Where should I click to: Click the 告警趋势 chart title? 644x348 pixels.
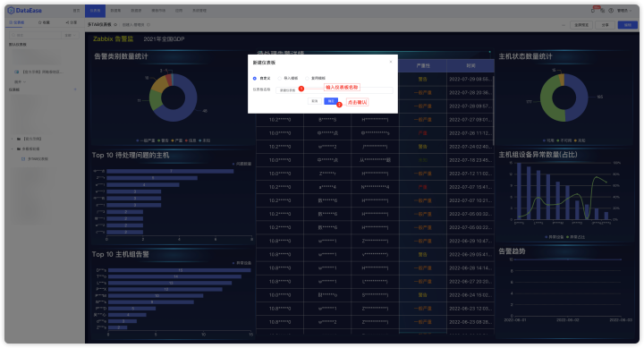pos(512,251)
